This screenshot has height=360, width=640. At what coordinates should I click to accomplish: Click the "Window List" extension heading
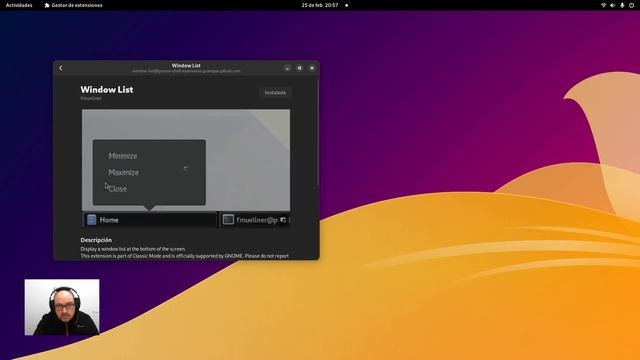pos(107,89)
